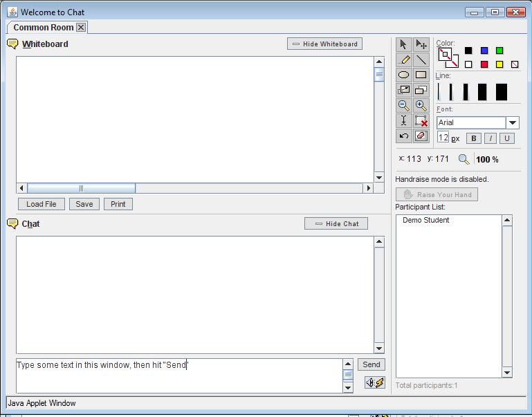532x417 pixels.
Task: Choose the pencil freehand drawing tool
Action: (403, 59)
